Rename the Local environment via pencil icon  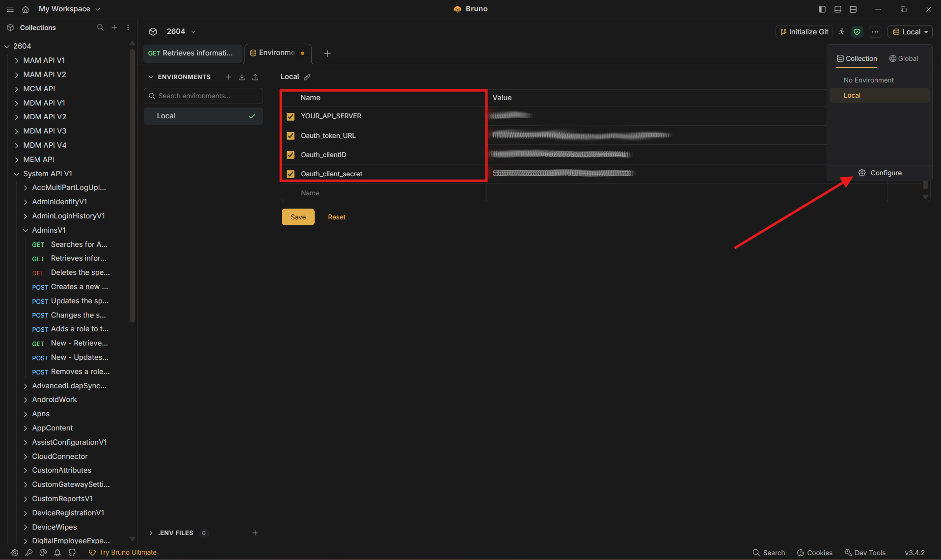[x=307, y=77]
